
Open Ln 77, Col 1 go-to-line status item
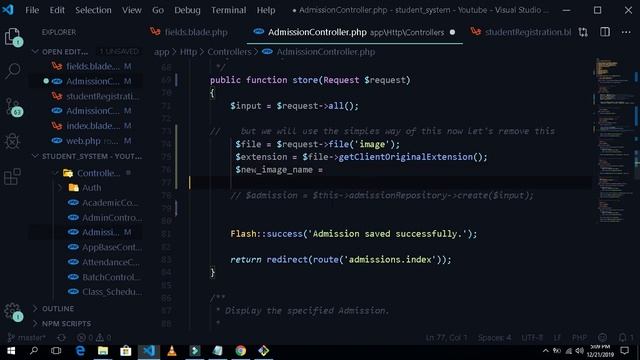click(447, 338)
